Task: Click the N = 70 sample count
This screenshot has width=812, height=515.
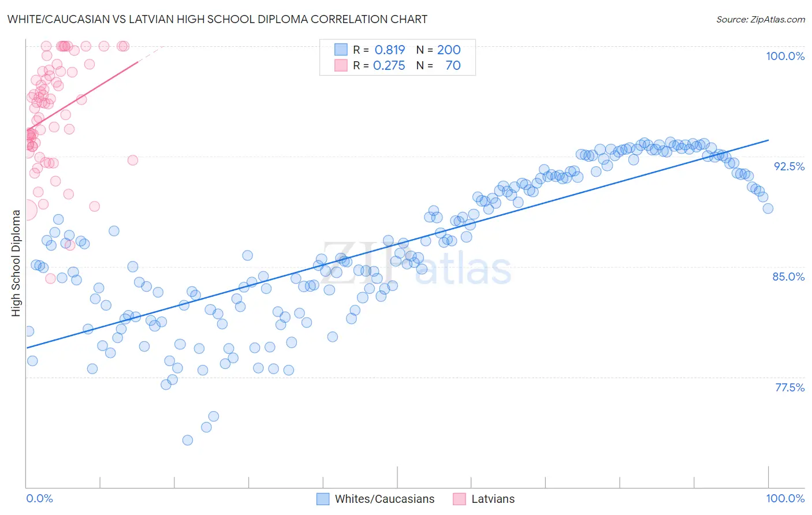Action: coord(438,65)
